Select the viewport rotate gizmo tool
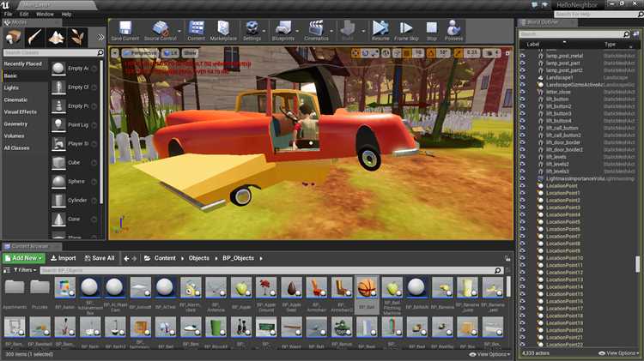The width and height of the screenshot is (644, 361). [365, 53]
